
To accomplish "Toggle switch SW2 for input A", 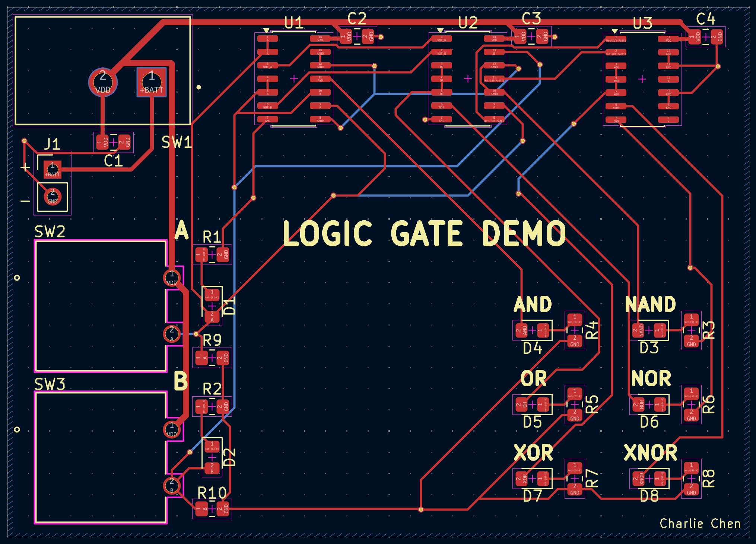I will 101,305.
